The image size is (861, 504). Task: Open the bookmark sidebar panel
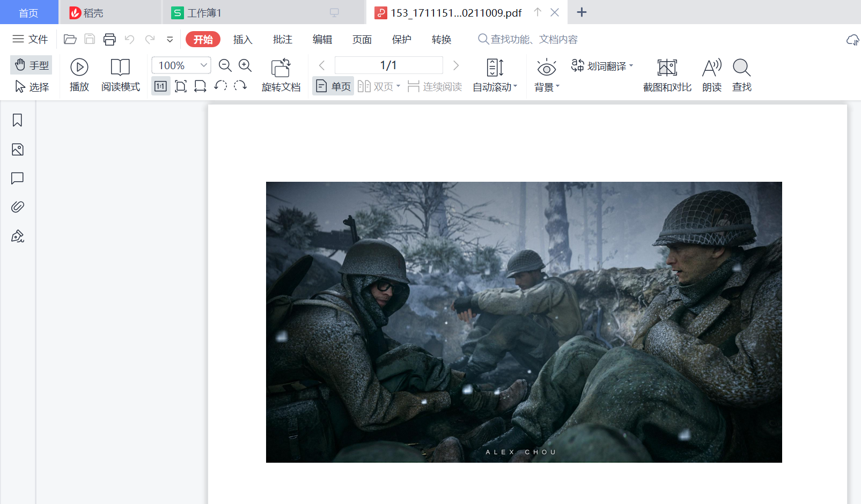tap(18, 120)
